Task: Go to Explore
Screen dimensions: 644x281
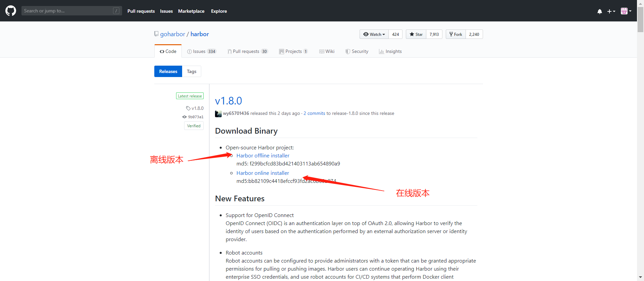Action: point(219,11)
